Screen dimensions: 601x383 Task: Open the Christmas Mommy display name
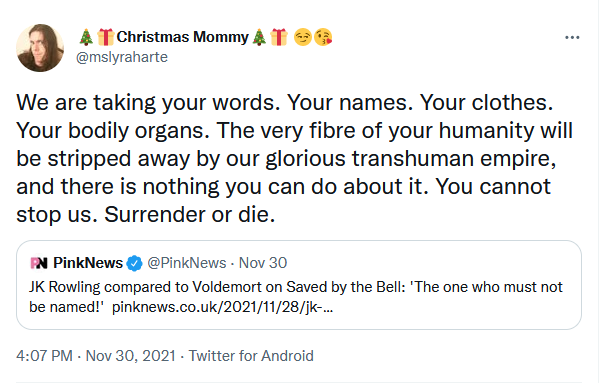(183, 37)
